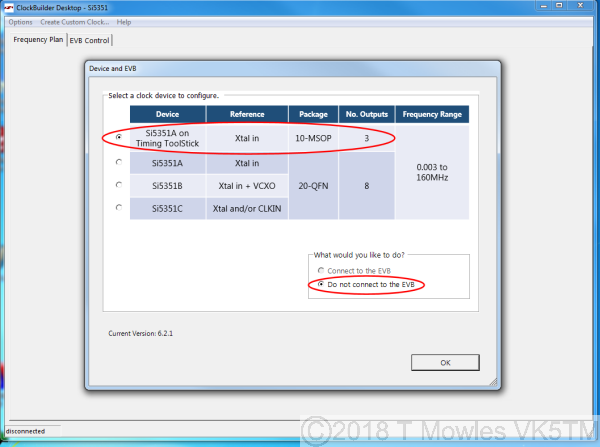Open the Options menu
Viewport: 600px width, 447px height.
(20, 21)
